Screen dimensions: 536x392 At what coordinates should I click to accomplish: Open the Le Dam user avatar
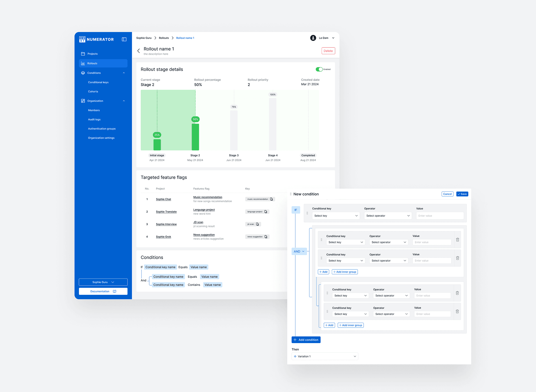pos(313,38)
